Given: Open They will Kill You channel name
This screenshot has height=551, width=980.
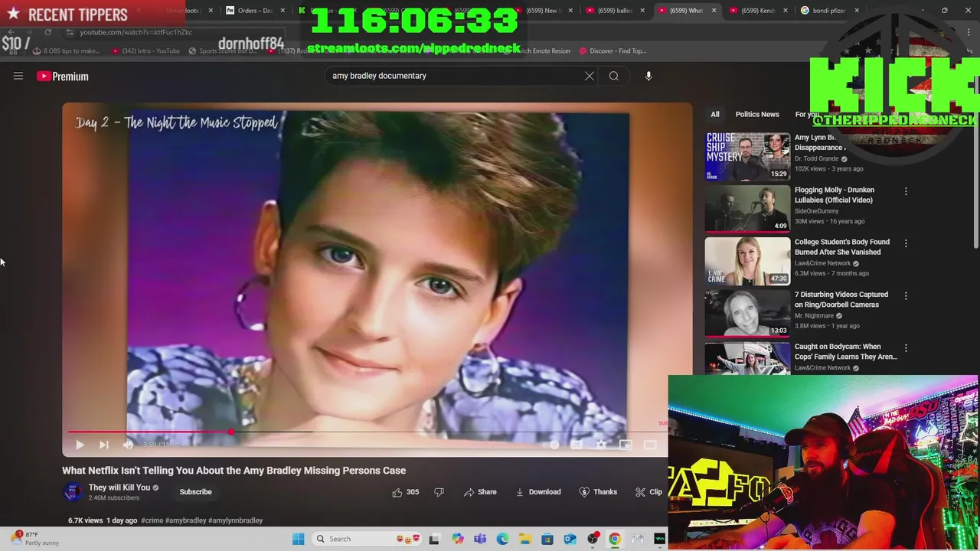Looking at the screenshot, I should point(119,487).
